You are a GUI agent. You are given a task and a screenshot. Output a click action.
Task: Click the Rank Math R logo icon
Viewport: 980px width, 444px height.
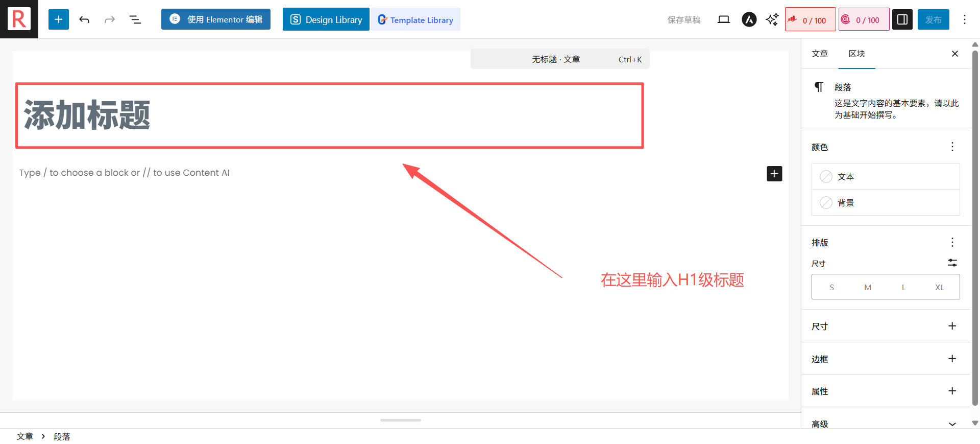point(19,19)
